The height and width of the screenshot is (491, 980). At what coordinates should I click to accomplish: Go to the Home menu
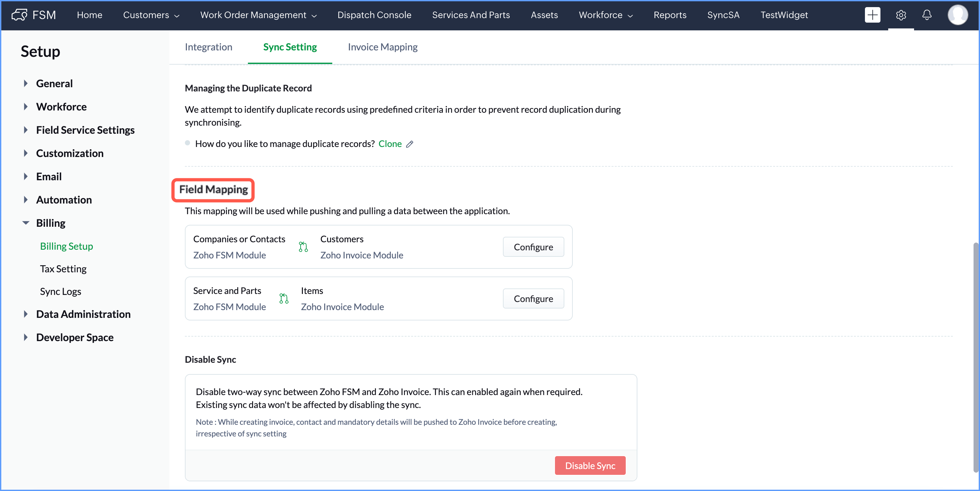click(90, 15)
